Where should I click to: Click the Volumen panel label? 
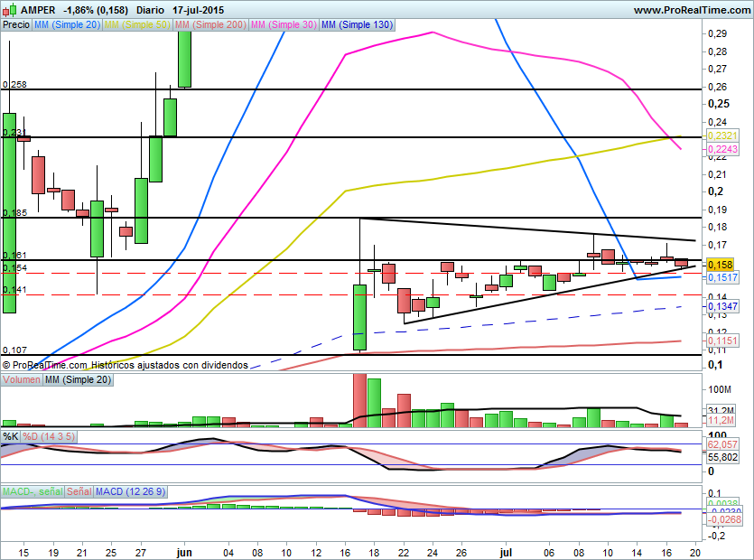pos(22,380)
